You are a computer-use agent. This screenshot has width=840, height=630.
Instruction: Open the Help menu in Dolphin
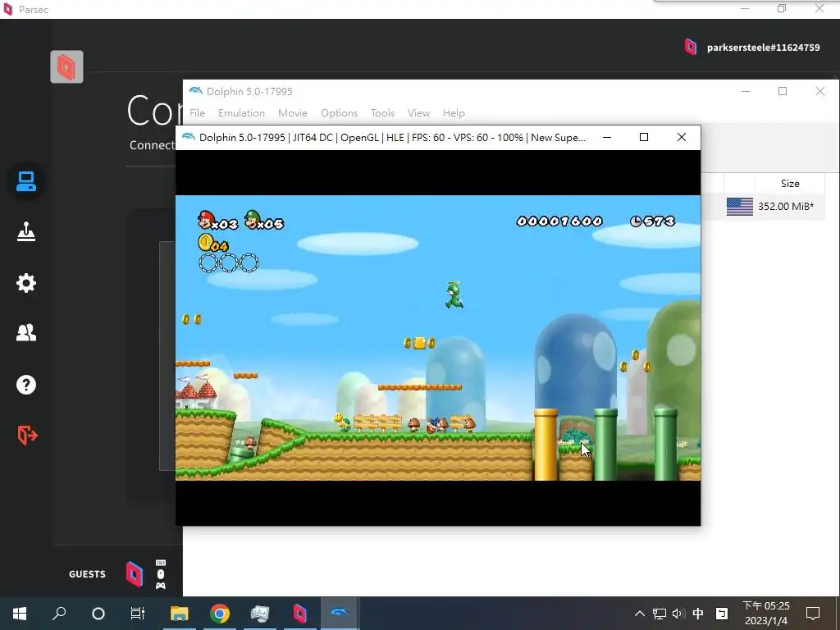click(454, 113)
